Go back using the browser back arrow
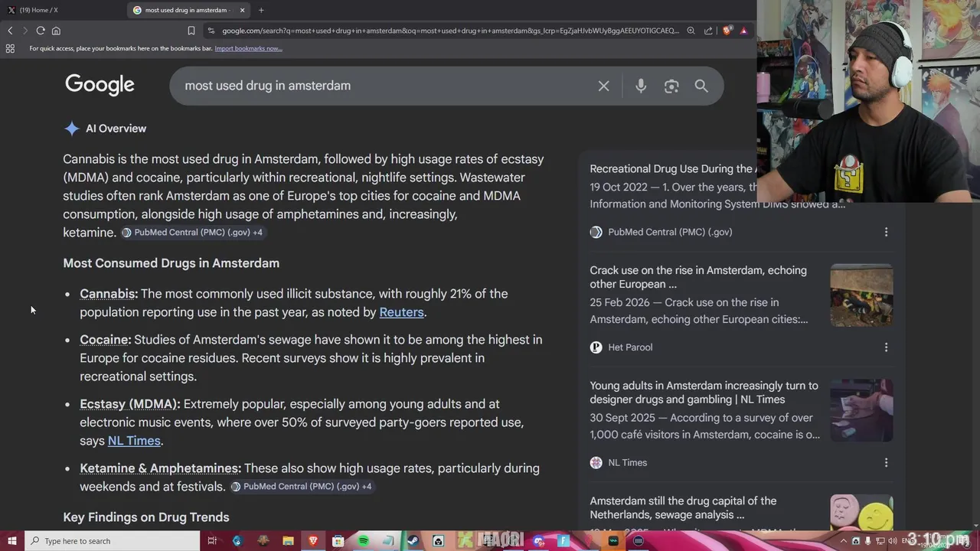Image resolution: width=980 pixels, height=551 pixels. (x=10, y=31)
